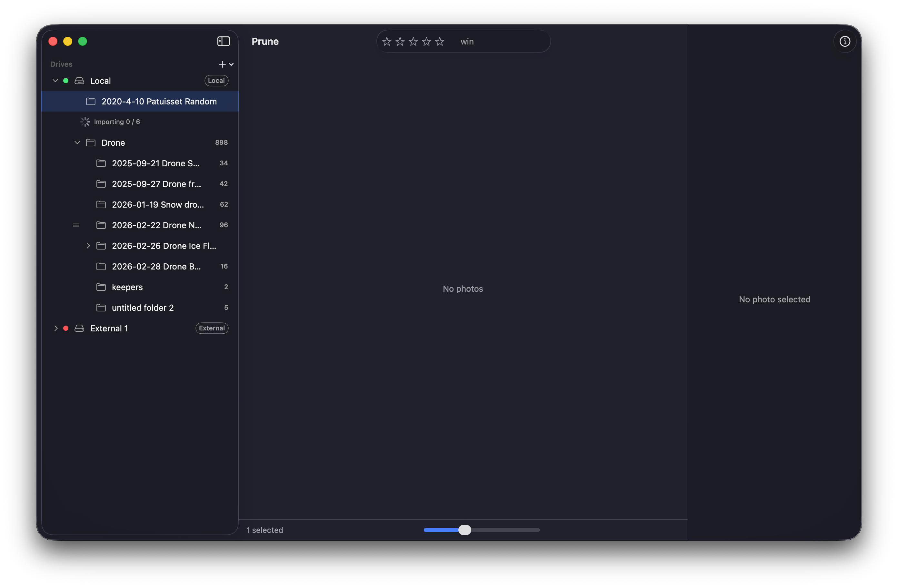Click the red status dot of External 1
Screen dimensions: 898x588
(66, 328)
